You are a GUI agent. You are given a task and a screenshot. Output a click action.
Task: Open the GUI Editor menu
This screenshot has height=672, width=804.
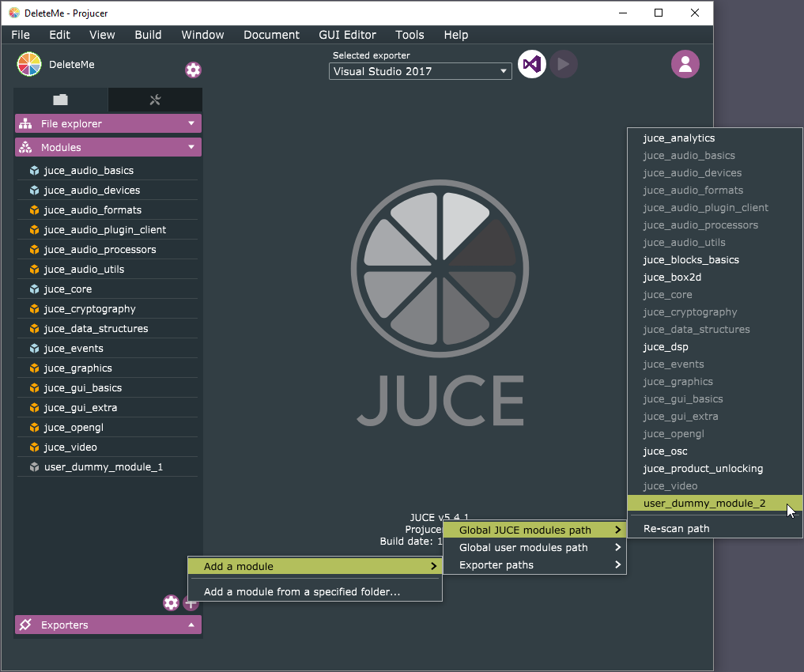(x=347, y=35)
